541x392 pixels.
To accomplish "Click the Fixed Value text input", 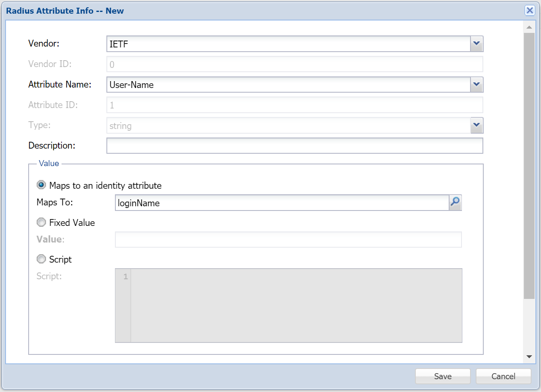I will [x=288, y=240].
